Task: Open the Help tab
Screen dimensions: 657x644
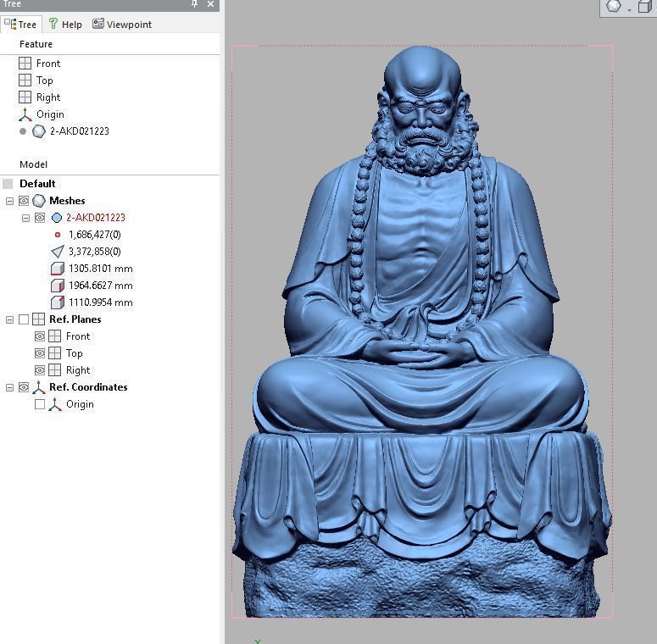Action: point(65,25)
